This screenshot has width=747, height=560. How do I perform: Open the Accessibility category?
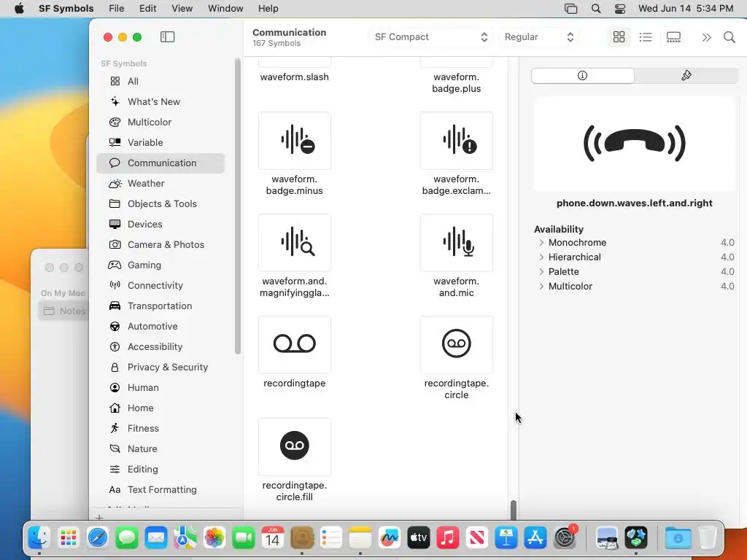[x=160, y=346]
